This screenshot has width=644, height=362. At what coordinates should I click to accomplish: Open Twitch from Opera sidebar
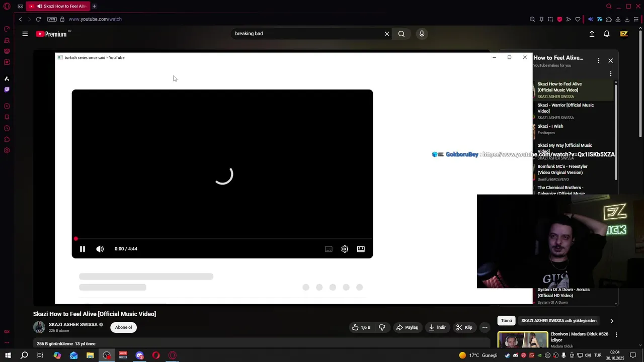click(7, 89)
